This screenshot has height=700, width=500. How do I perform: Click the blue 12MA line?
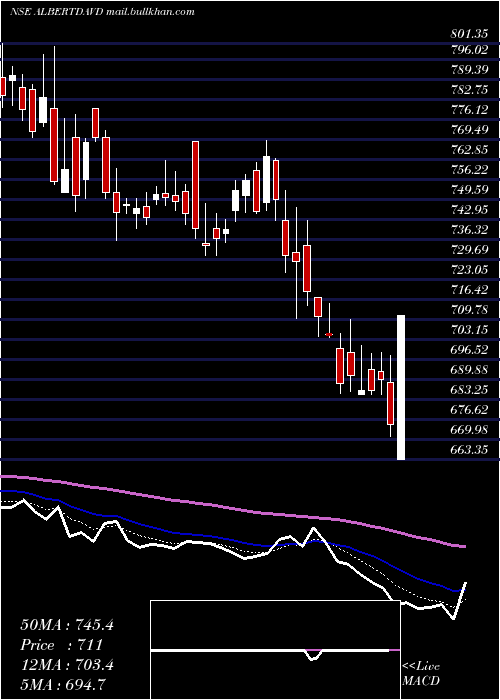[x=232, y=542]
